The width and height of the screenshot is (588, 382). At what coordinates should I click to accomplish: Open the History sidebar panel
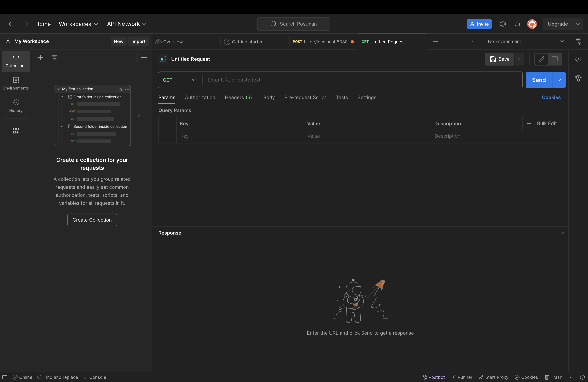click(x=16, y=106)
